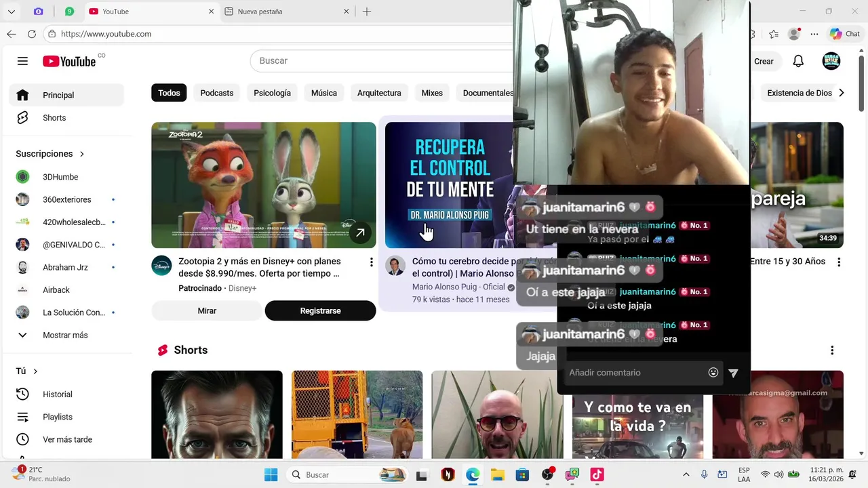Click the emoji icon in comment box
Screen dimensions: 868x488
(713, 372)
